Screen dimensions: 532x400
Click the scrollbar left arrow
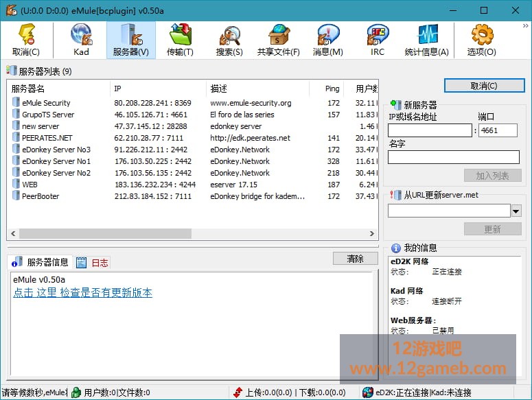[x=13, y=233]
